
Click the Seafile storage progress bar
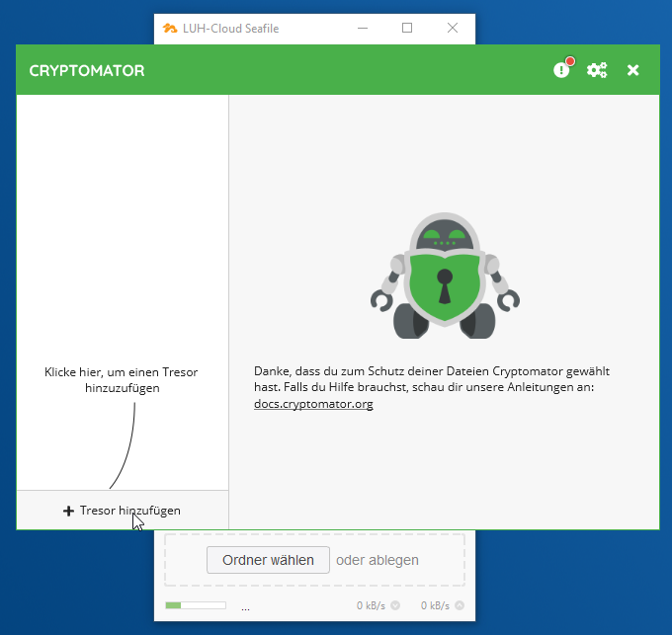pos(196,605)
